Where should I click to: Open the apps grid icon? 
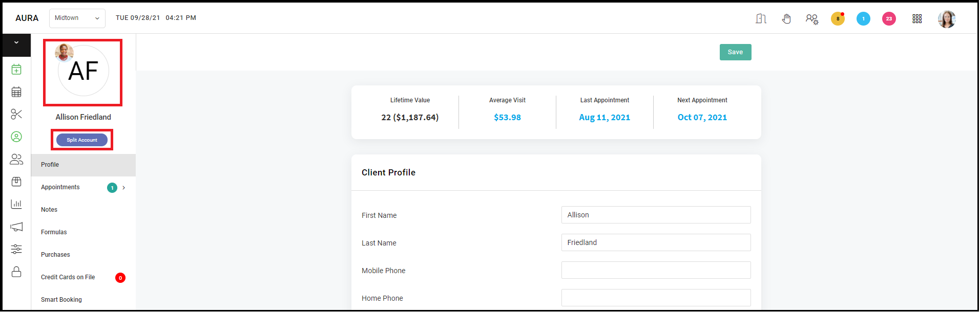pos(917,18)
